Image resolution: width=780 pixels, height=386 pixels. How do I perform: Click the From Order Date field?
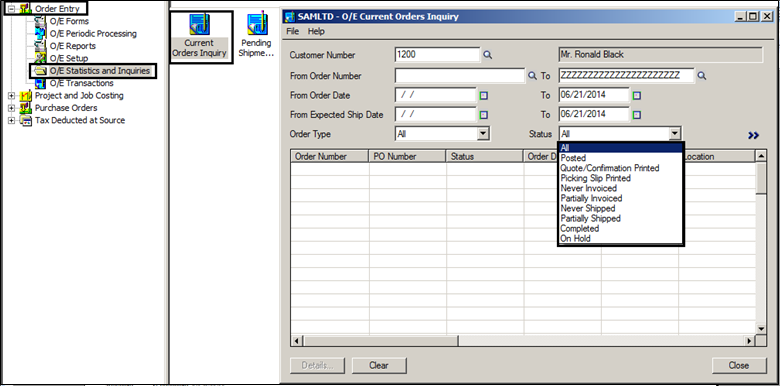click(x=436, y=95)
